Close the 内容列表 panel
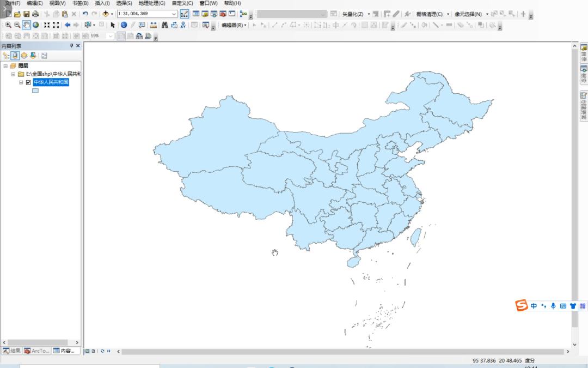This screenshot has width=588, height=368. click(x=78, y=45)
